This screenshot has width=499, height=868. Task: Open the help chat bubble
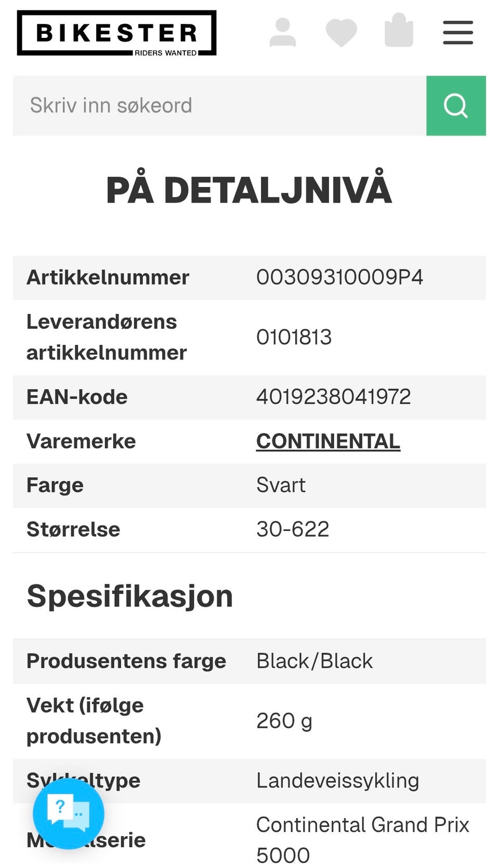(x=69, y=813)
